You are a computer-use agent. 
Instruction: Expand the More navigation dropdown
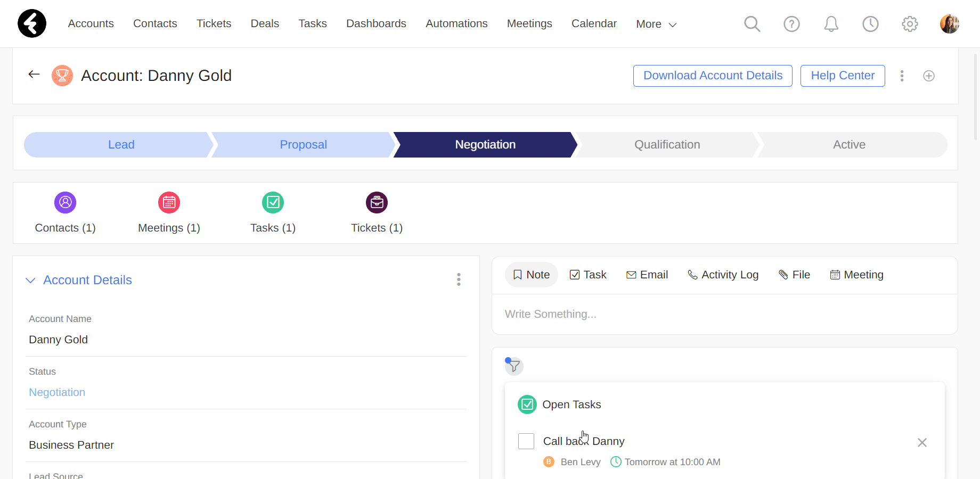656,24
